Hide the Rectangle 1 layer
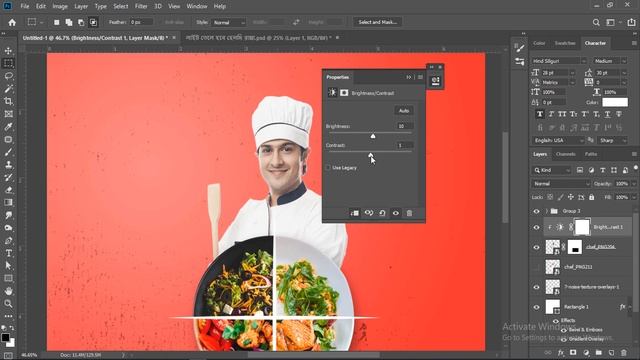The image size is (640, 360). click(536, 307)
